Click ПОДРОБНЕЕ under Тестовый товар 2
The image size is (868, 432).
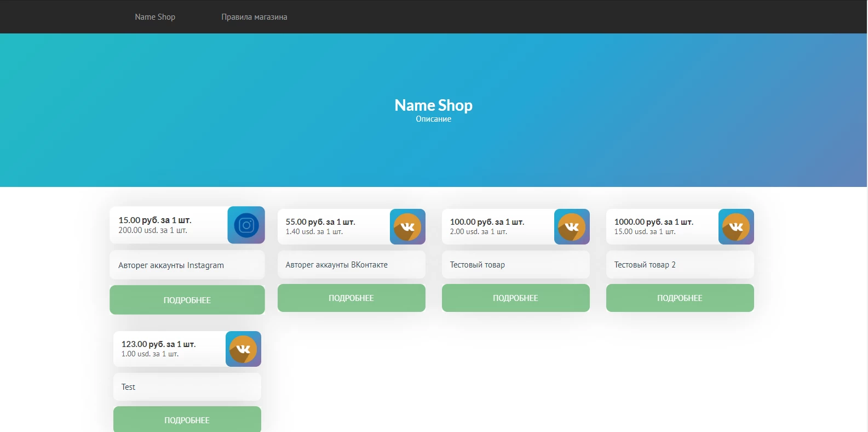click(x=680, y=298)
